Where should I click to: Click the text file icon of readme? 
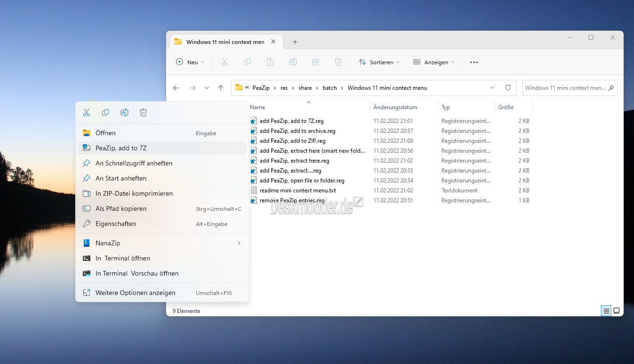[x=254, y=191]
